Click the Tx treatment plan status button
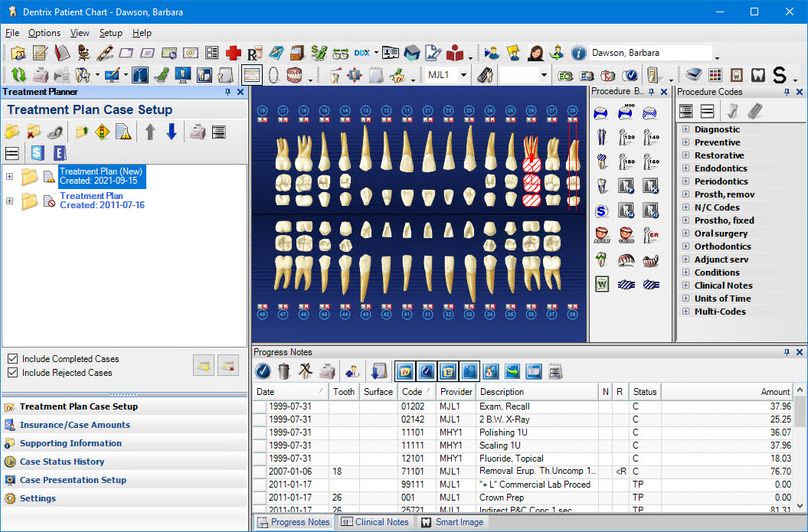 tap(608, 75)
